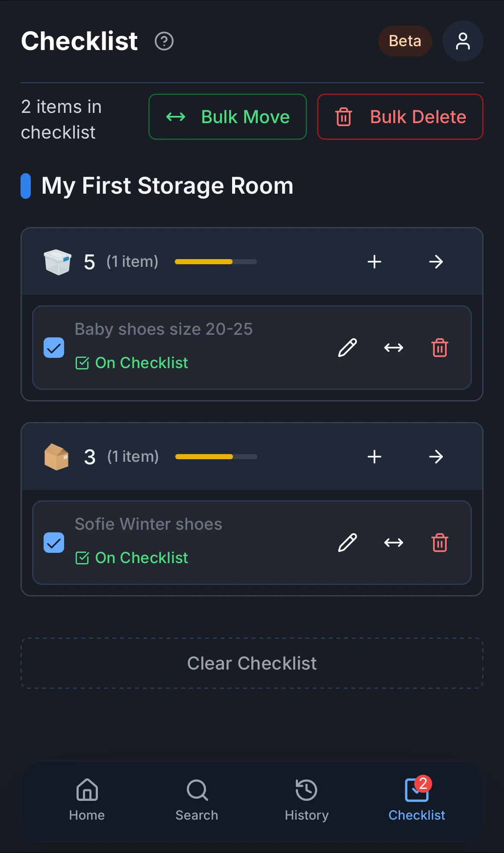The width and height of the screenshot is (504, 853).
Task: Delete the Baby shoes size 20-25 item
Action: (439, 348)
